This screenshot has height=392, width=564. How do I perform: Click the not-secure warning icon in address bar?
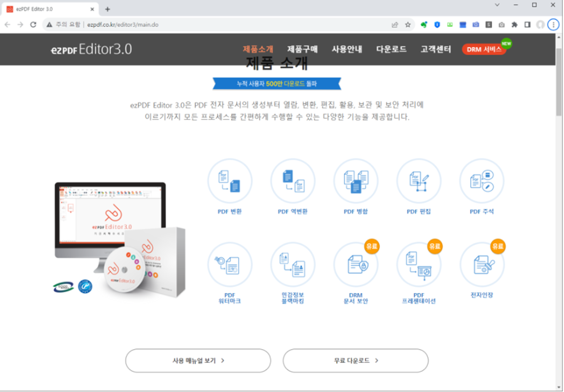pos(49,24)
